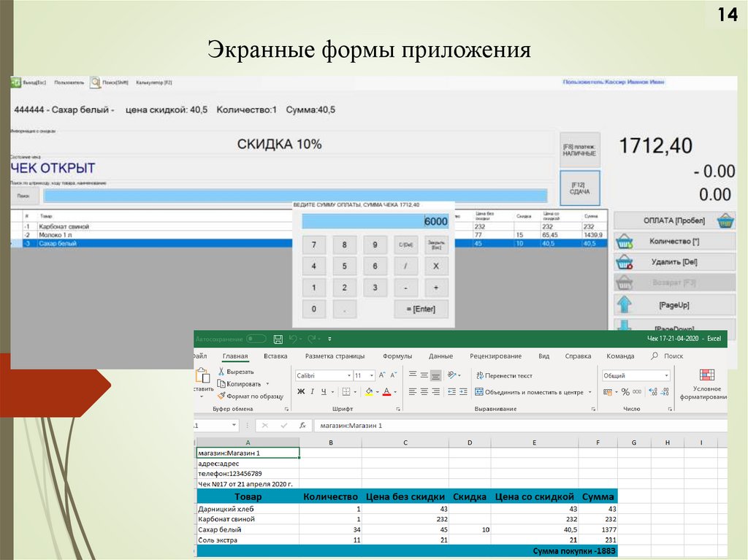Click the Excel Поиск search box
Viewport: 748px width, 560px height.
point(667,356)
